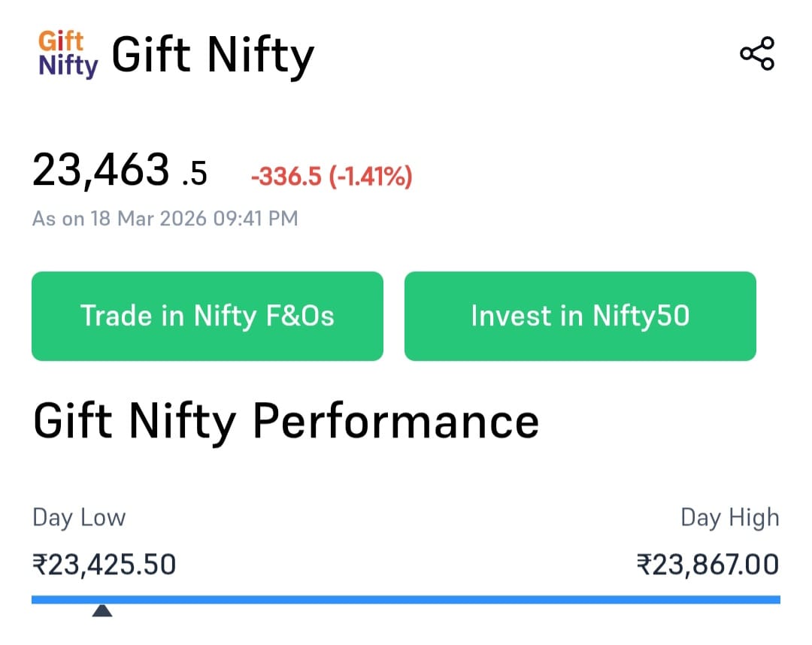Click the triangle marker under range bar
This screenshot has height=645, width=812.
click(102, 610)
